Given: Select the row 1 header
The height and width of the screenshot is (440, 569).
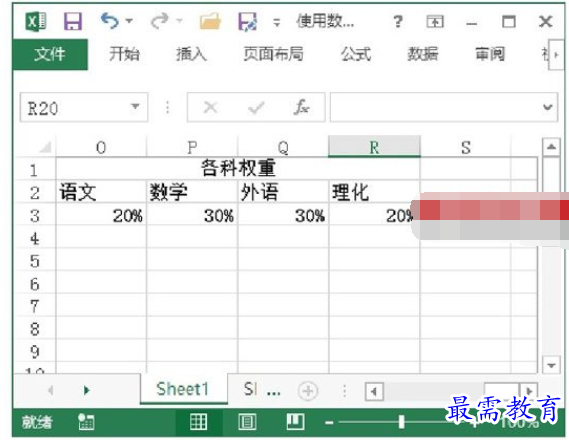Looking at the screenshot, I should 34,170.
